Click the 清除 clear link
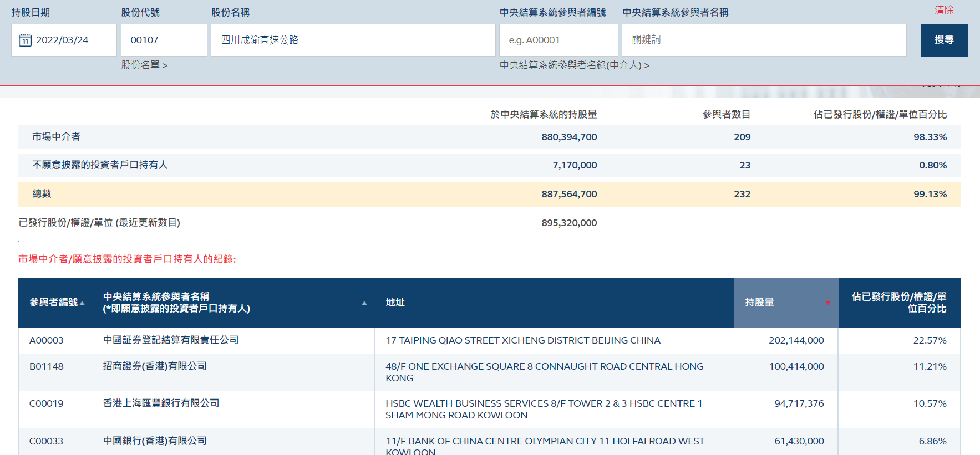This screenshot has height=455, width=980. coord(944,10)
